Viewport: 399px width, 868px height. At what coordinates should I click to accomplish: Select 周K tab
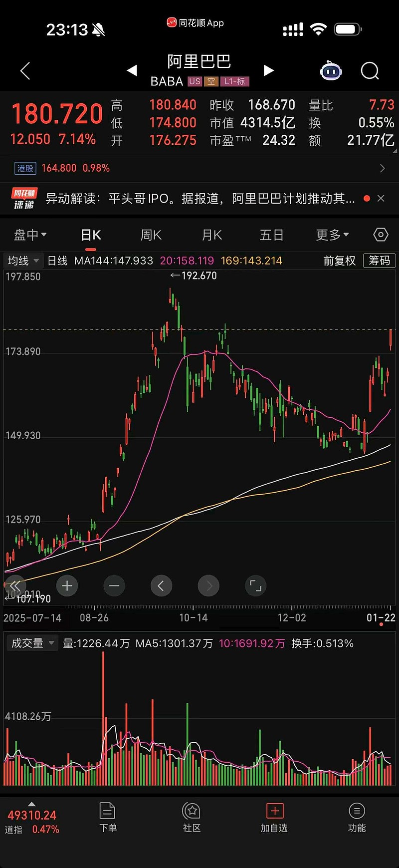(x=151, y=235)
